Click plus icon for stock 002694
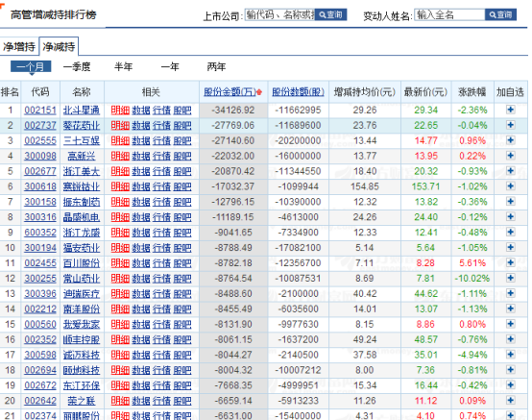 point(510,369)
